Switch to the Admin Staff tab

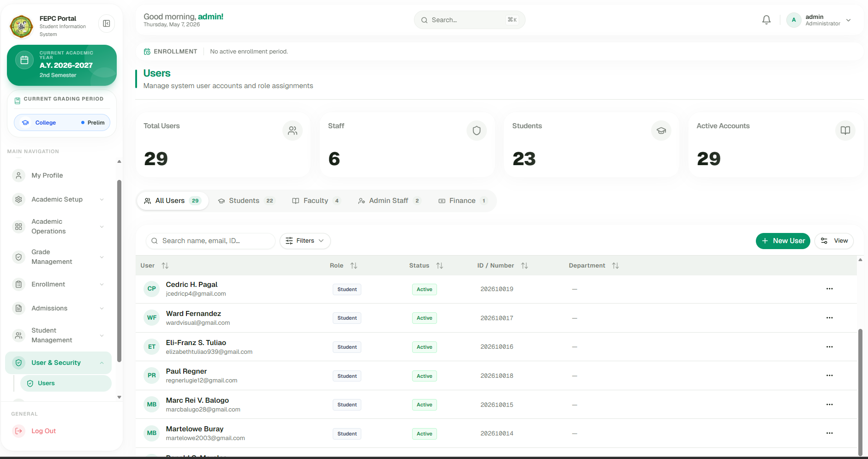pyautogui.click(x=389, y=201)
